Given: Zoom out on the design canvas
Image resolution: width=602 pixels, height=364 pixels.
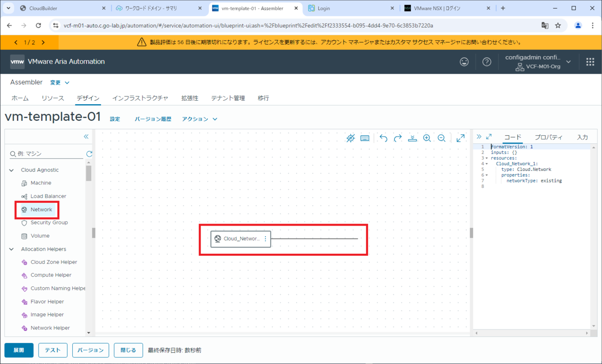Looking at the screenshot, I should pos(441,138).
